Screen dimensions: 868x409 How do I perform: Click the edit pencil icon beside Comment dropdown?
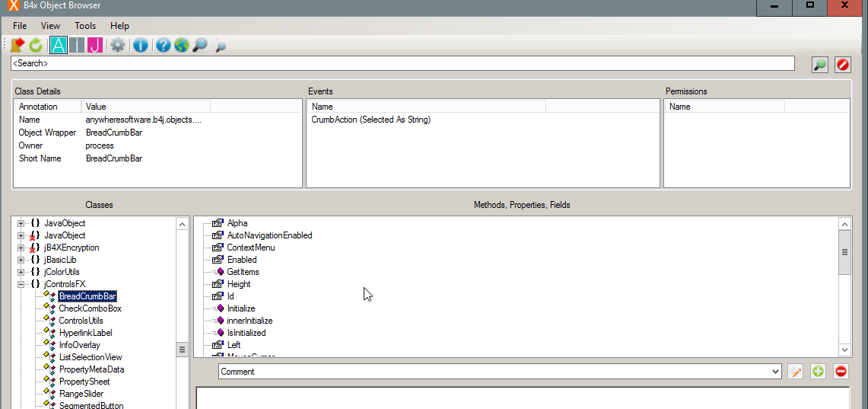(796, 372)
